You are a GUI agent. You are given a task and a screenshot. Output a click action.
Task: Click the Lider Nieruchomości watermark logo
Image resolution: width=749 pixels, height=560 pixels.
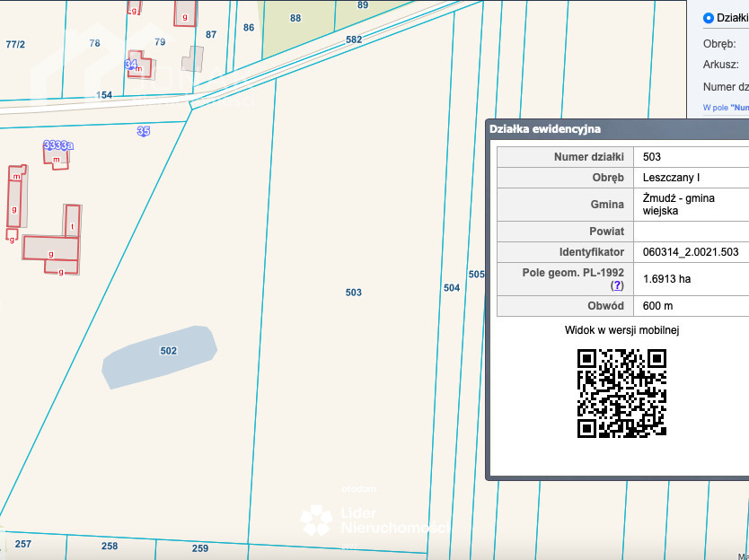point(316,520)
